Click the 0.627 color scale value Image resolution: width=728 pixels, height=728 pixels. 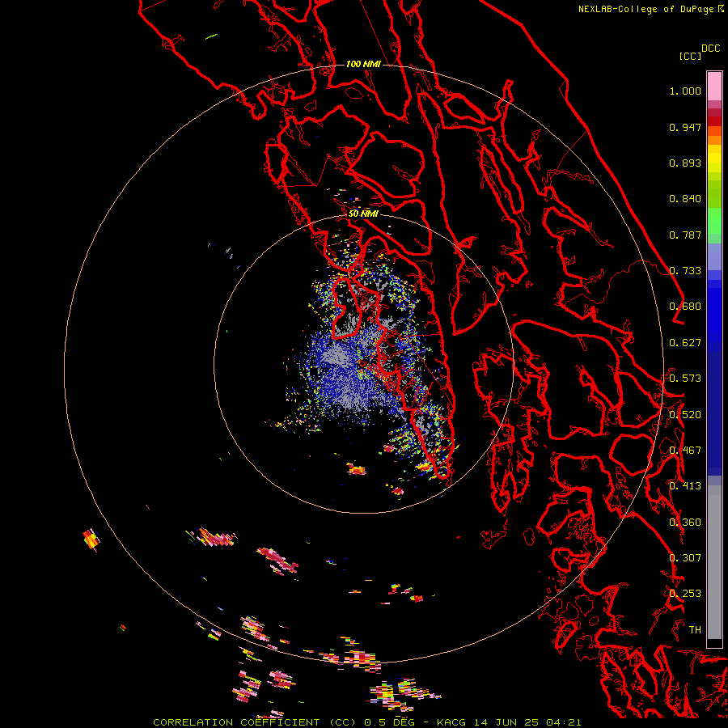click(685, 343)
